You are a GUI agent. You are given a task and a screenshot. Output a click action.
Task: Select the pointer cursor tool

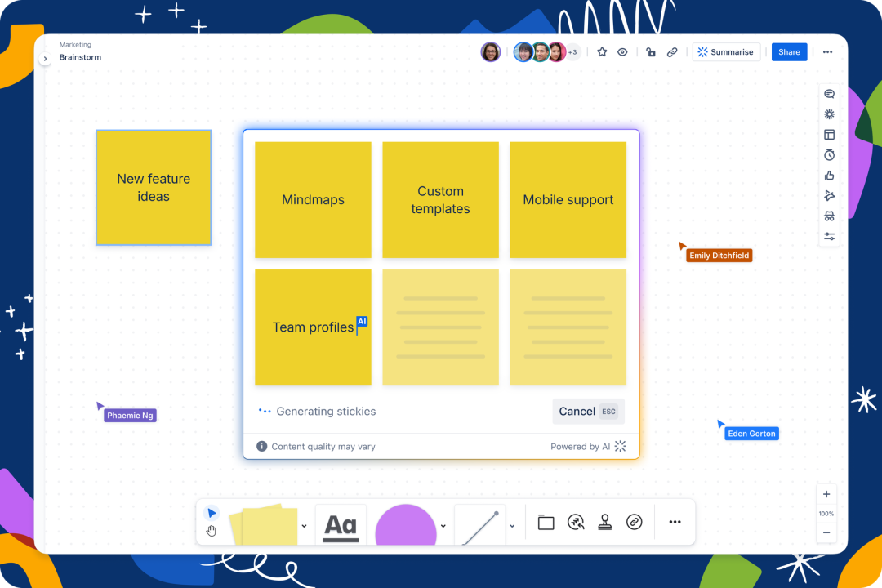[212, 513]
